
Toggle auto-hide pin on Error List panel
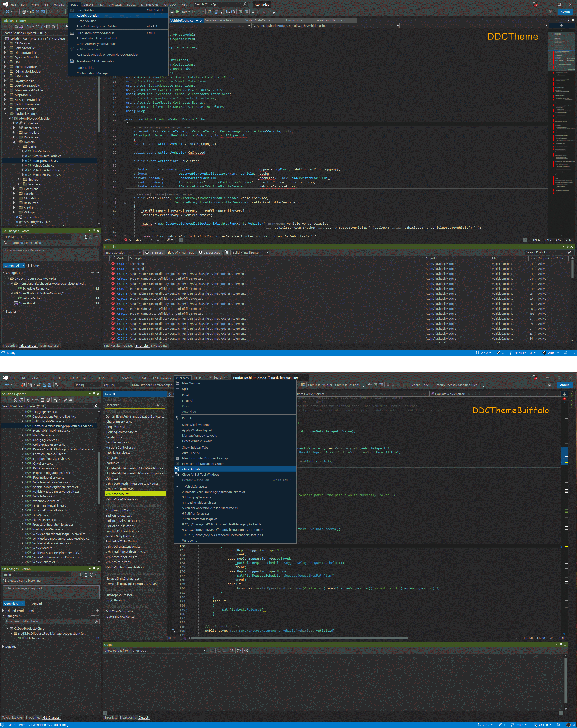point(567,247)
